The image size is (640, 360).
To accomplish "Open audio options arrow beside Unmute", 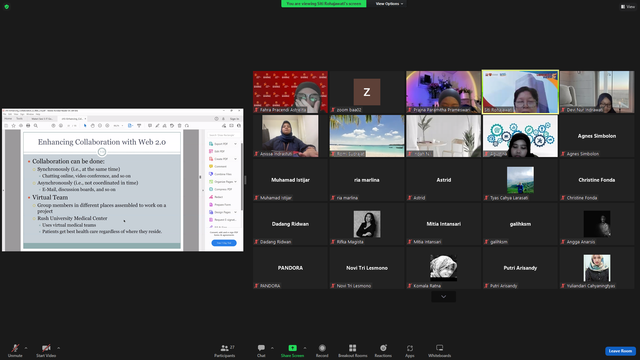I will point(26,348).
